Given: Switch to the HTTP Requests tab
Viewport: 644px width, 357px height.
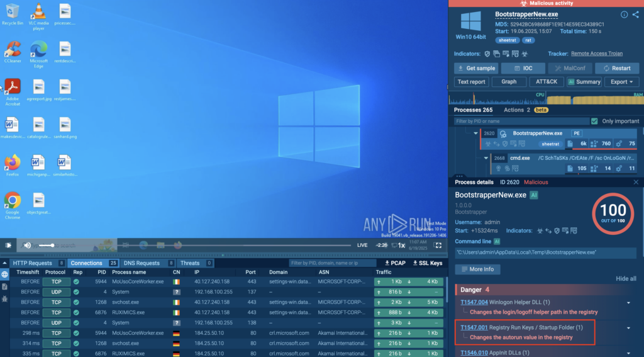Looking at the screenshot, I should tap(33, 263).
